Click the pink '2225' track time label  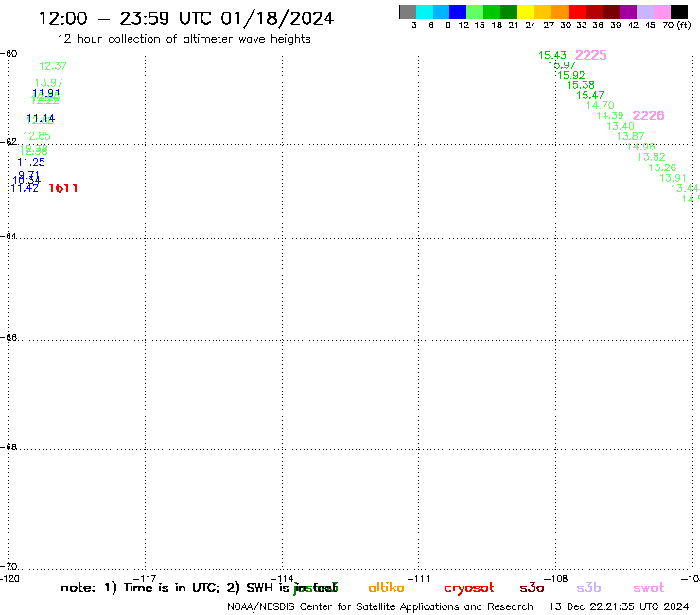tap(591, 55)
